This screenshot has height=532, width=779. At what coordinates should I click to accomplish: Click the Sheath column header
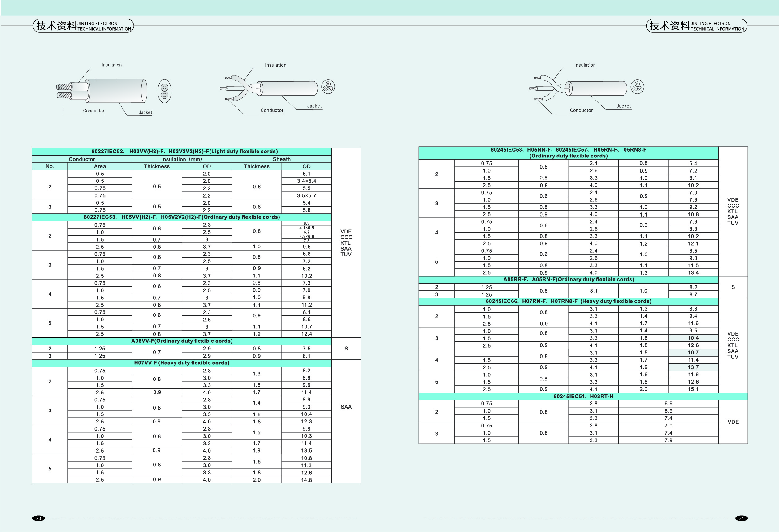pyautogui.click(x=281, y=159)
